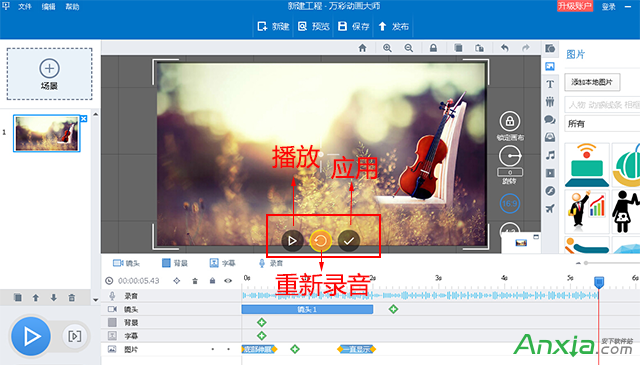This screenshot has width=640, height=365.
Task: Open the image panel icon in sidebar
Action: [550, 66]
